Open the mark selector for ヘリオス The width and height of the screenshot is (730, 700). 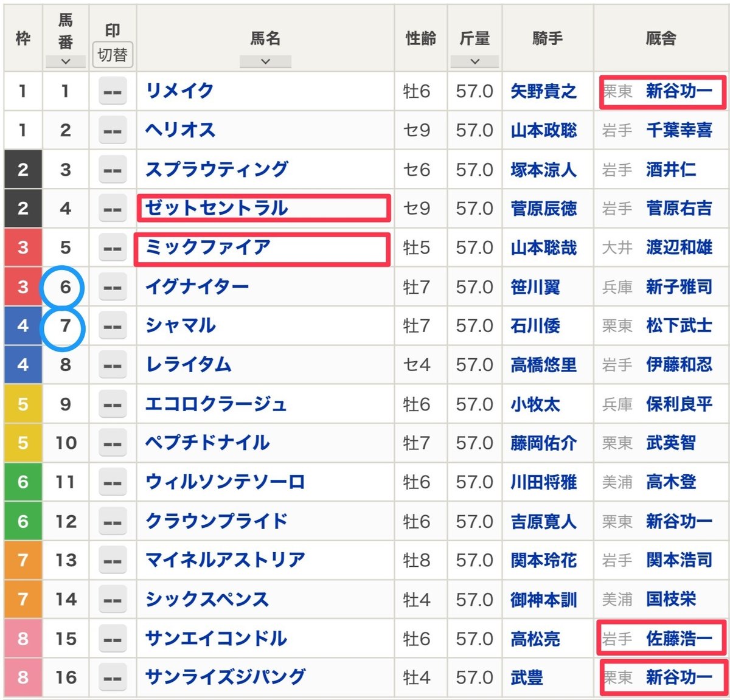pos(112,130)
